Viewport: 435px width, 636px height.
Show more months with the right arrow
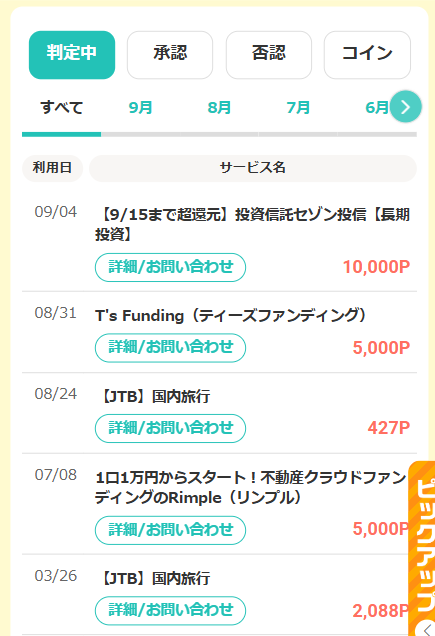pyautogui.click(x=405, y=107)
